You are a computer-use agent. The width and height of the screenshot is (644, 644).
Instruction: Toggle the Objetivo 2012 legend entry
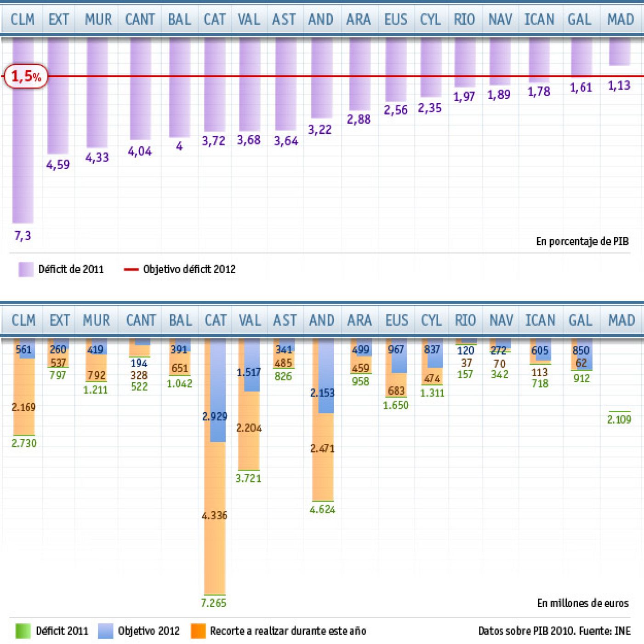coord(147,631)
